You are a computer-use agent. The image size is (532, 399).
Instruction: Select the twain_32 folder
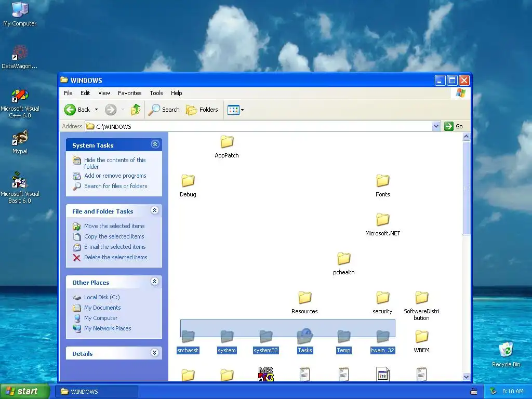tap(383, 342)
